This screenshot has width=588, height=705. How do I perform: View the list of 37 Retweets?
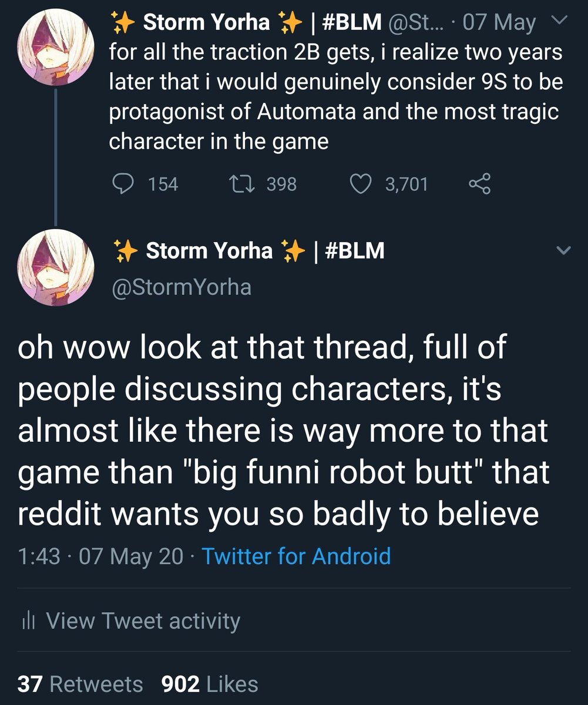point(80,684)
